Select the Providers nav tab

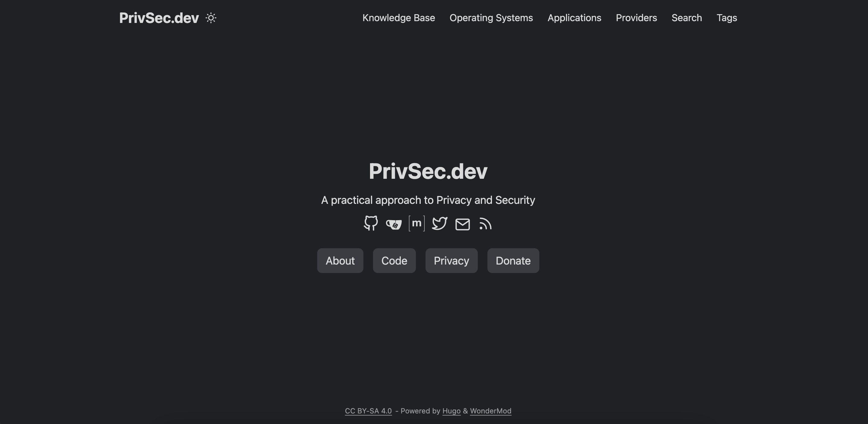click(x=637, y=17)
